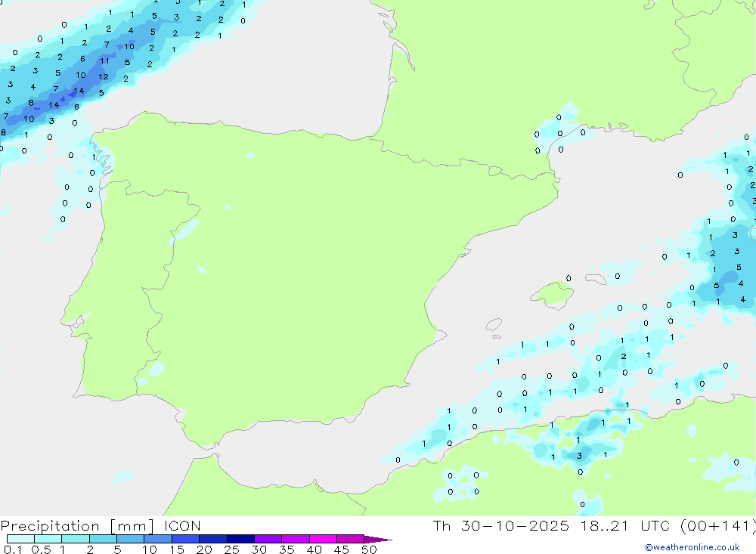The image size is (756, 554).
Task: Click the 25–30 mm legend color box
Action: pos(240,539)
